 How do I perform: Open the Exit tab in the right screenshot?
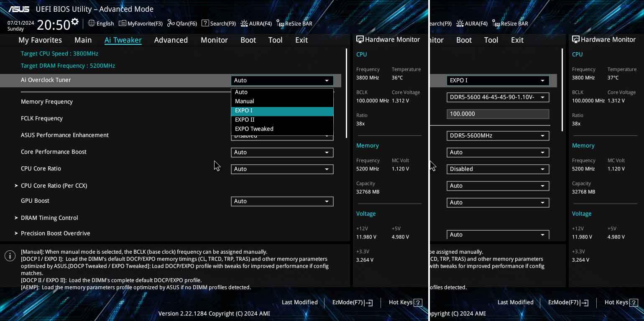click(x=517, y=40)
